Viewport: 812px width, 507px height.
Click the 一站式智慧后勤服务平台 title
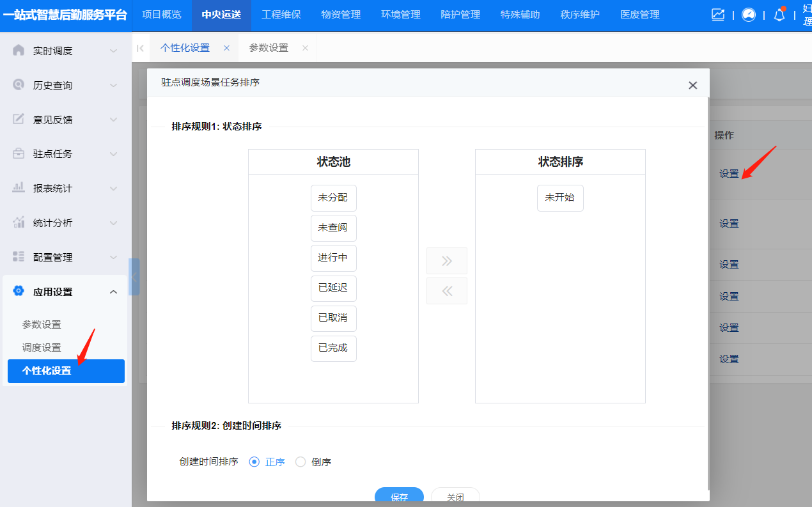(x=65, y=15)
